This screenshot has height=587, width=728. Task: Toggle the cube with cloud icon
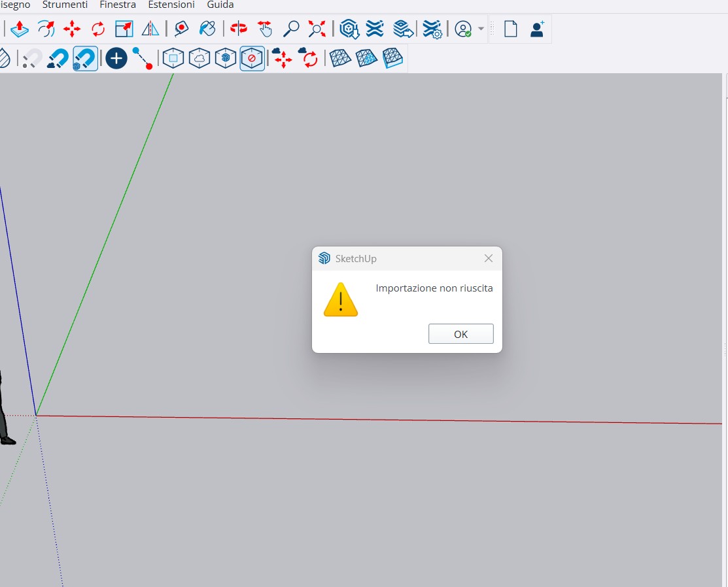coord(199,58)
